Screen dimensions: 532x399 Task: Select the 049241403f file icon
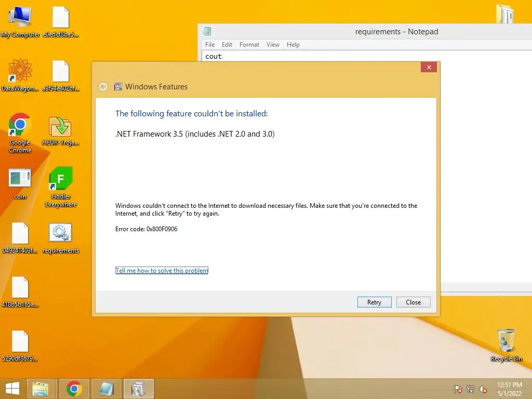[20, 237]
